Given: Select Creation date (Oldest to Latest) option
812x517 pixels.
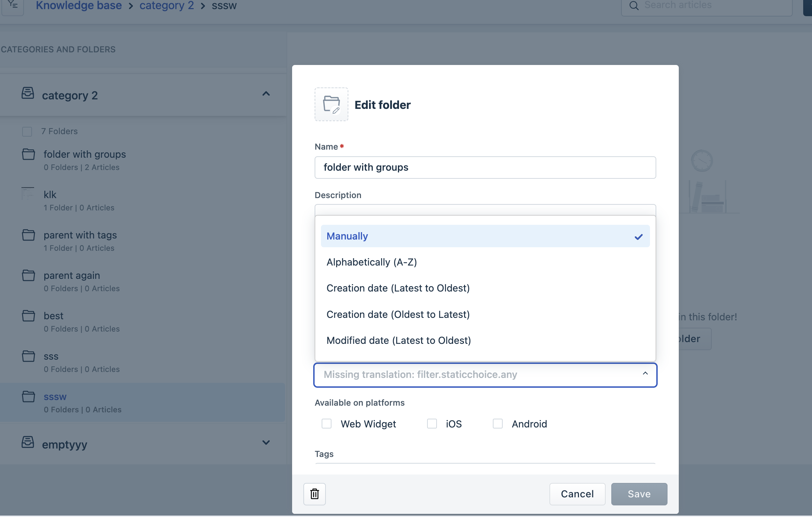Looking at the screenshot, I should [398, 314].
